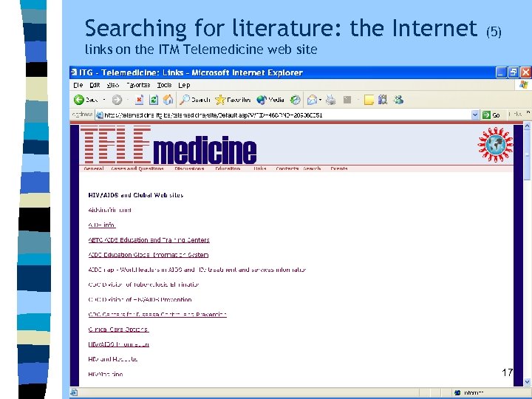532x399 pixels.
Task: Click the grey Edit toolbar icon
Action: (347, 100)
